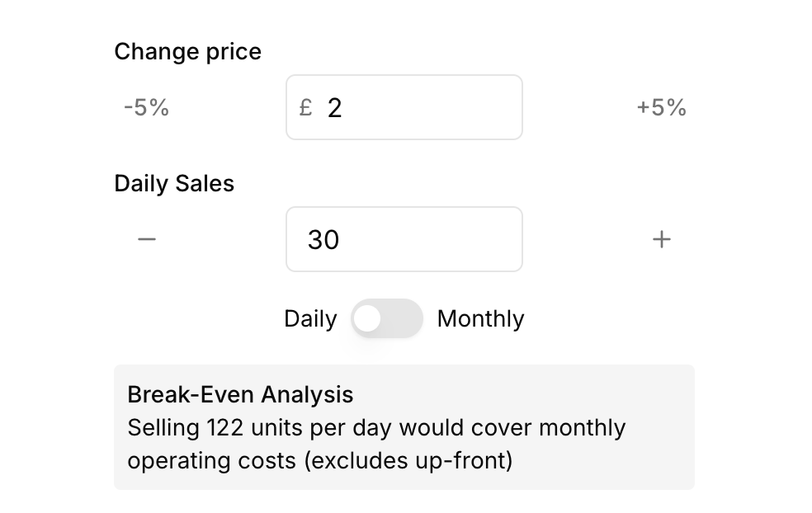Select the Monthly label beside the switch
812x513 pixels.
pos(480,318)
